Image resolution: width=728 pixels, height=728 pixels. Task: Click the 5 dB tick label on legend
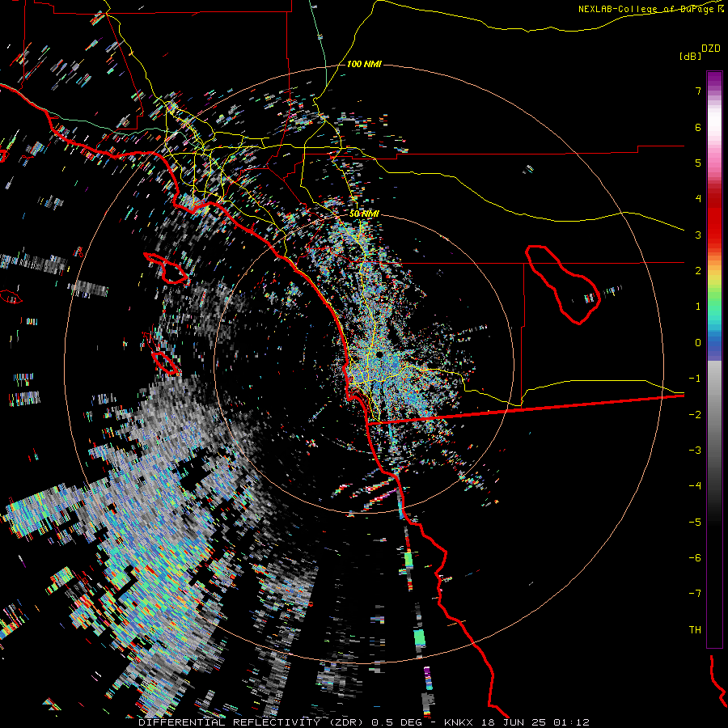pyautogui.click(x=698, y=163)
